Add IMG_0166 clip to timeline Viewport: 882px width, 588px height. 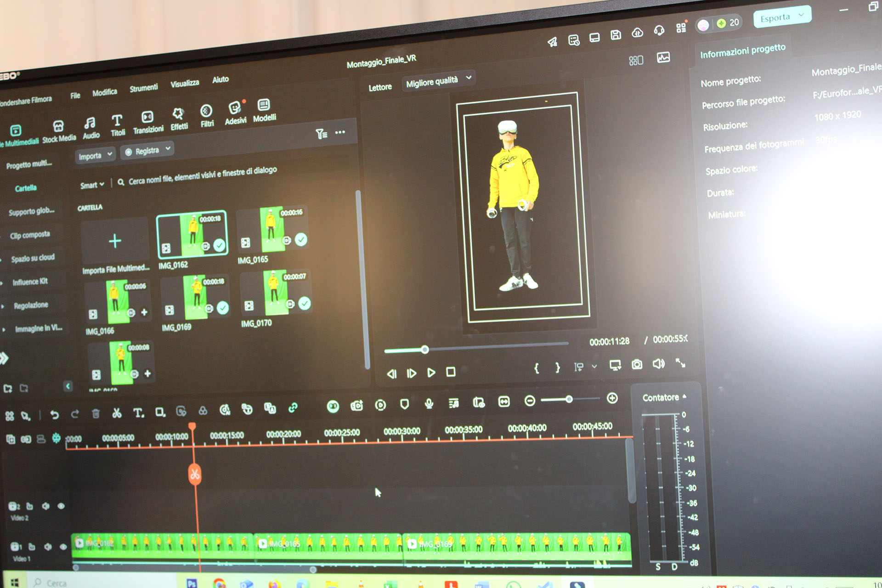click(144, 312)
